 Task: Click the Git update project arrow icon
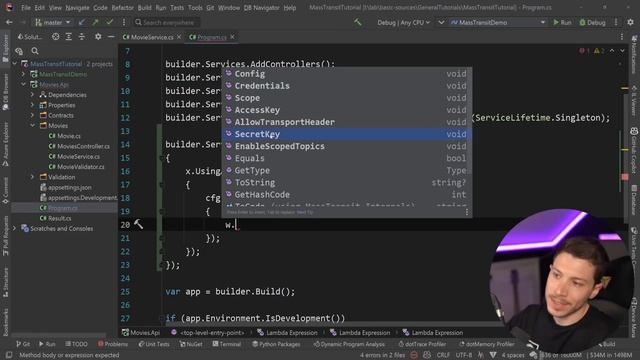coord(82,22)
